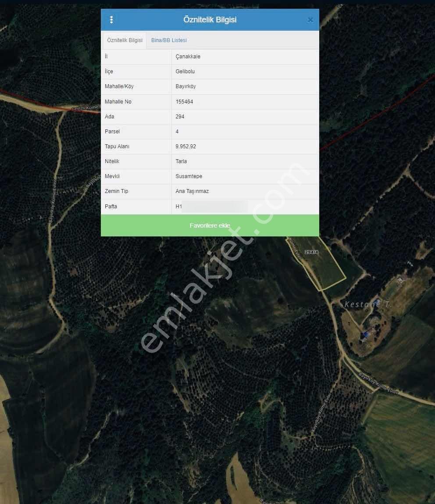Select the Gelibolu value cell
The image size is (435, 504).
tap(245, 71)
